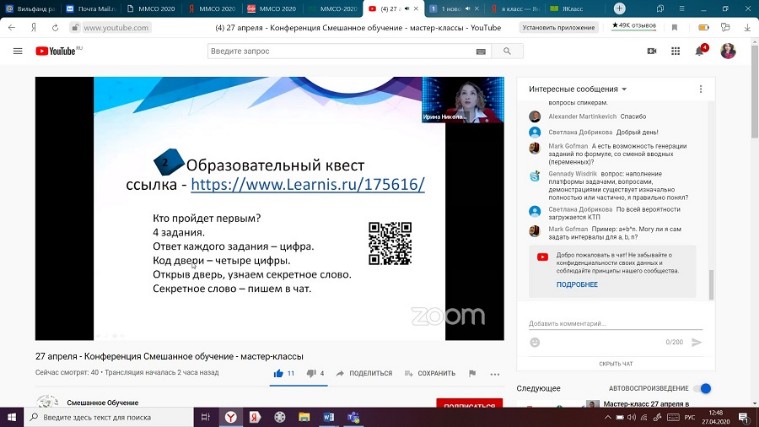Toggle the autoplay switch
The height and width of the screenshot is (427, 759).
[x=704, y=388]
